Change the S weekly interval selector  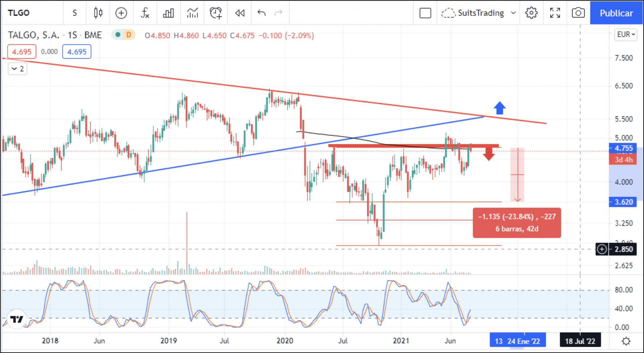point(74,13)
